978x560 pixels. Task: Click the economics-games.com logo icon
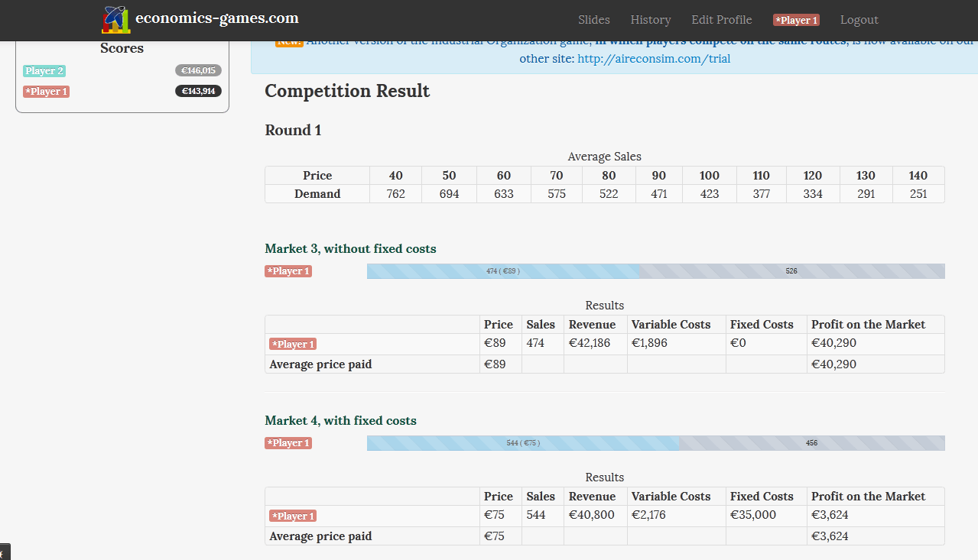point(115,19)
